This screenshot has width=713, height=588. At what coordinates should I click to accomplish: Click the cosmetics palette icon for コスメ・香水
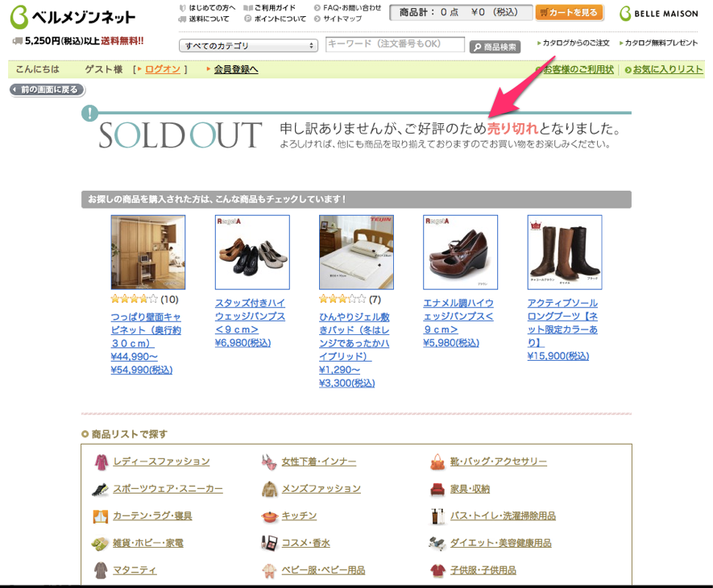pyautogui.click(x=269, y=543)
